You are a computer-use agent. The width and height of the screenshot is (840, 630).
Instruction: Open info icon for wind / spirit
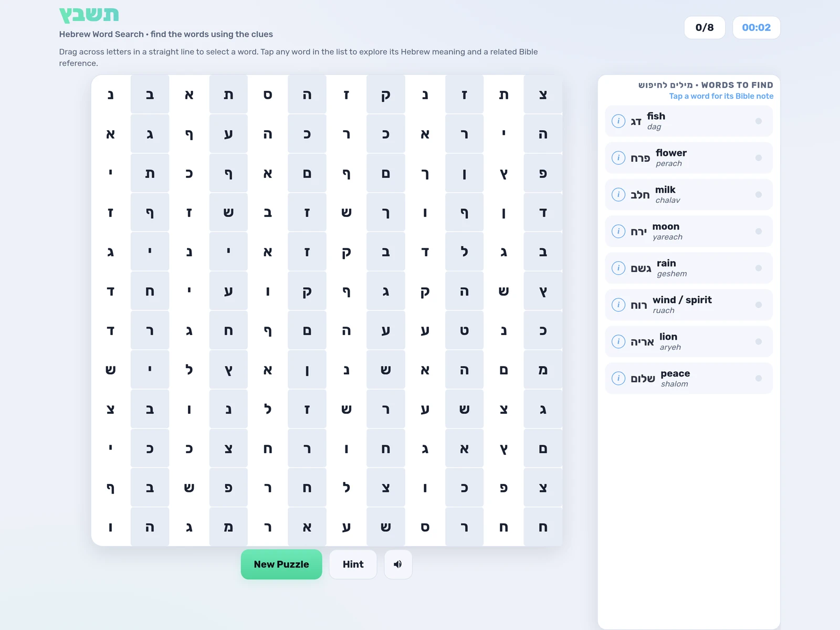618,305
